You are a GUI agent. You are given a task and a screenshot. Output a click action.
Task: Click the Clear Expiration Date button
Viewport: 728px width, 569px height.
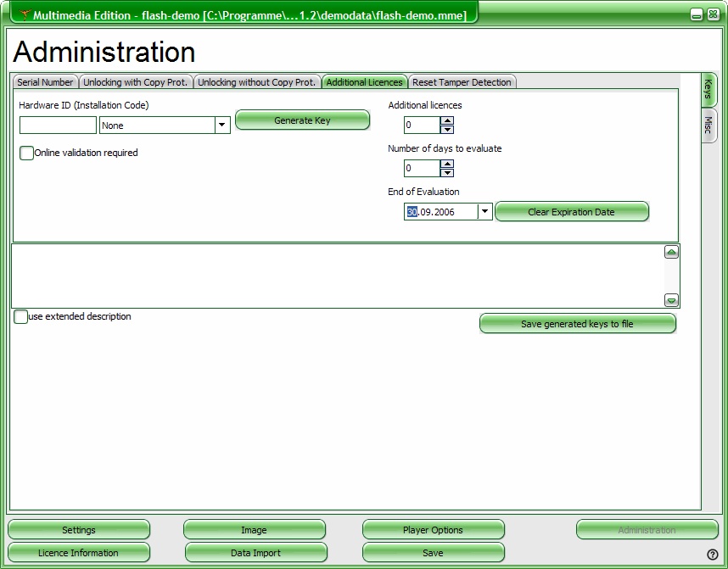point(571,212)
